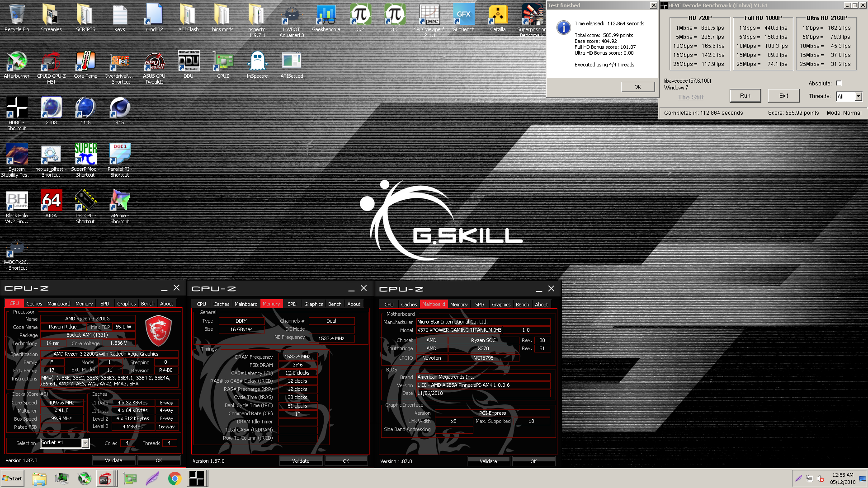Screen dimensions: 868x488
Task: Open the Keys file icon
Action: pos(120,18)
